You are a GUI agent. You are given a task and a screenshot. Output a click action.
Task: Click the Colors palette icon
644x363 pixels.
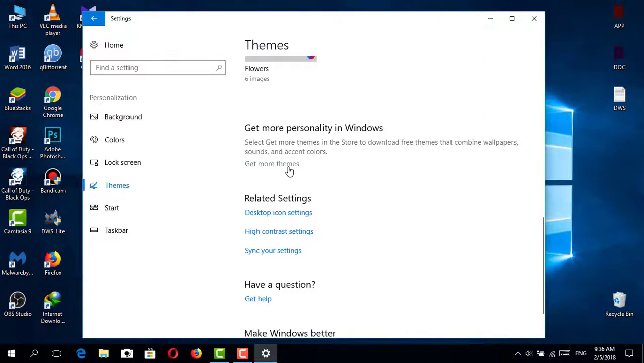[x=94, y=140]
